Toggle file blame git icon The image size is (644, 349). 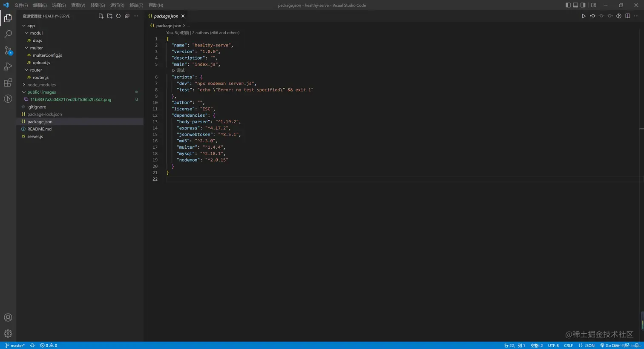(619, 16)
